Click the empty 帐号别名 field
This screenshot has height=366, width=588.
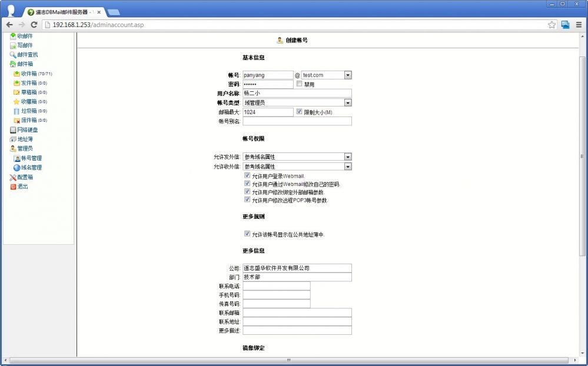[297, 121]
